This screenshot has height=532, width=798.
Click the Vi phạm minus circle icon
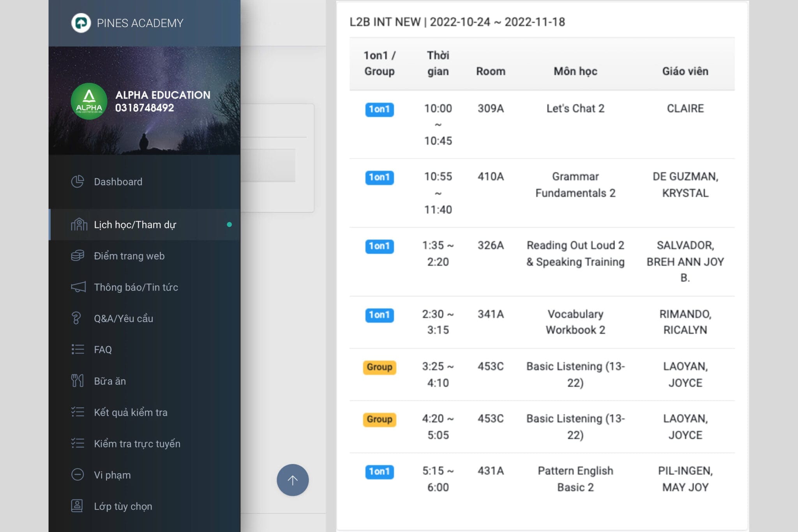(78, 475)
